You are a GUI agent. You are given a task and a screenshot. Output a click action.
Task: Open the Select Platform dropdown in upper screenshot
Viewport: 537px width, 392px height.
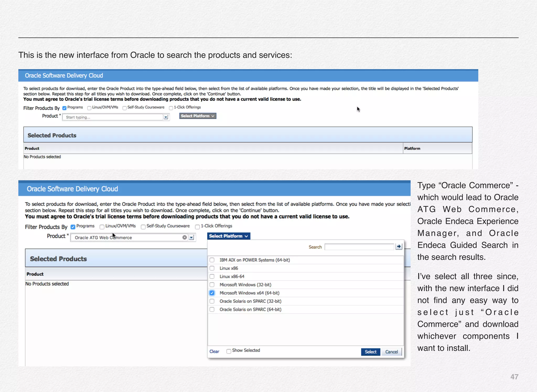coord(198,116)
